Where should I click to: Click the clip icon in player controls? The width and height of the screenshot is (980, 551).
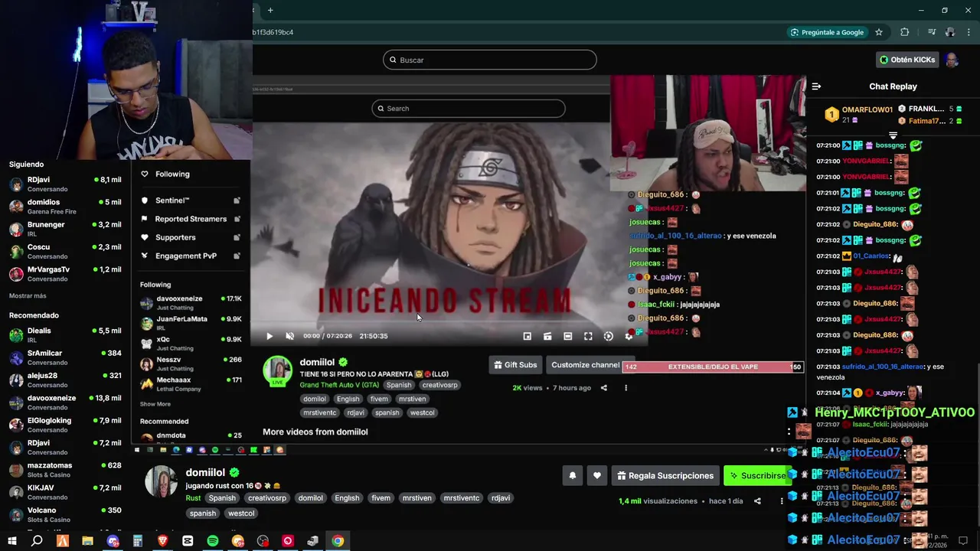pyautogui.click(x=547, y=336)
